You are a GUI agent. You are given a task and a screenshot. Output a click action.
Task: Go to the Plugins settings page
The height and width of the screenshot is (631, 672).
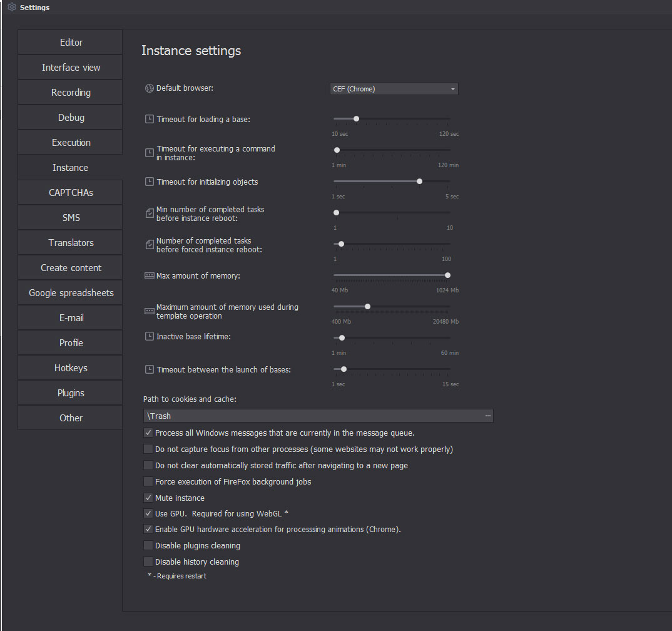coord(71,392)
